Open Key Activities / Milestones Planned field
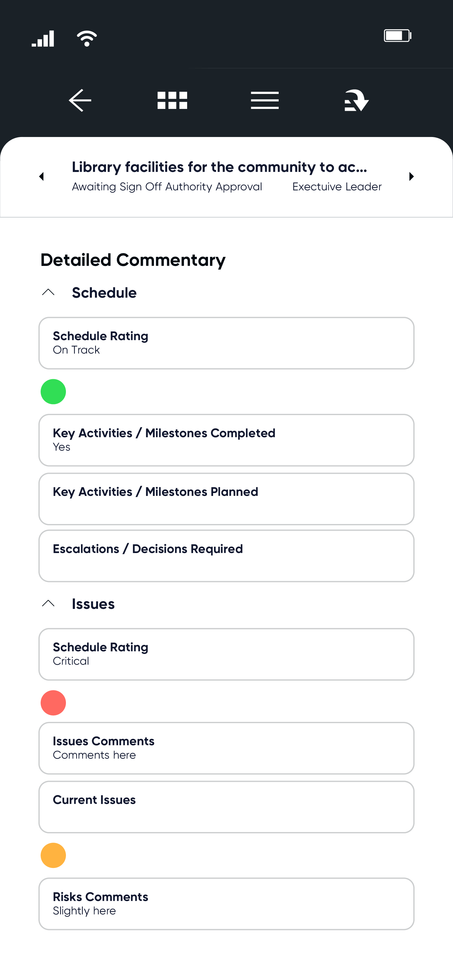This screenshot has height=980, width=453. point(227,499)
